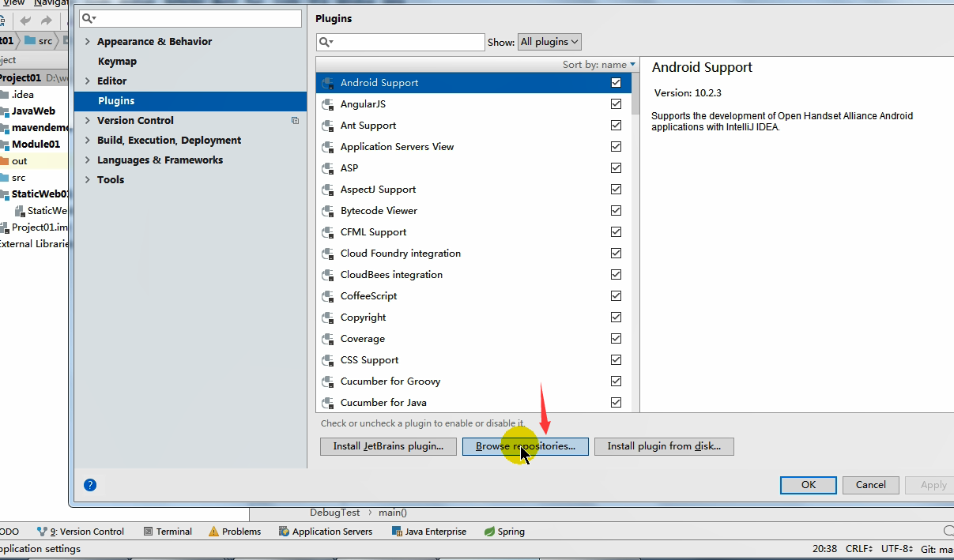Screen dimensions: 954x560
Task: Toggle the Ant Support checkbox
Action: 616,125
